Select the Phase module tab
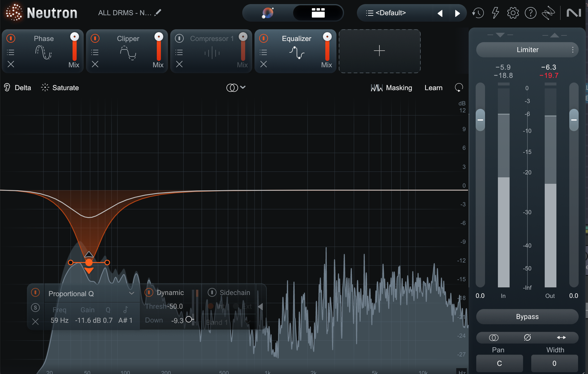This screenshot has width=588, height=374. 43,51
